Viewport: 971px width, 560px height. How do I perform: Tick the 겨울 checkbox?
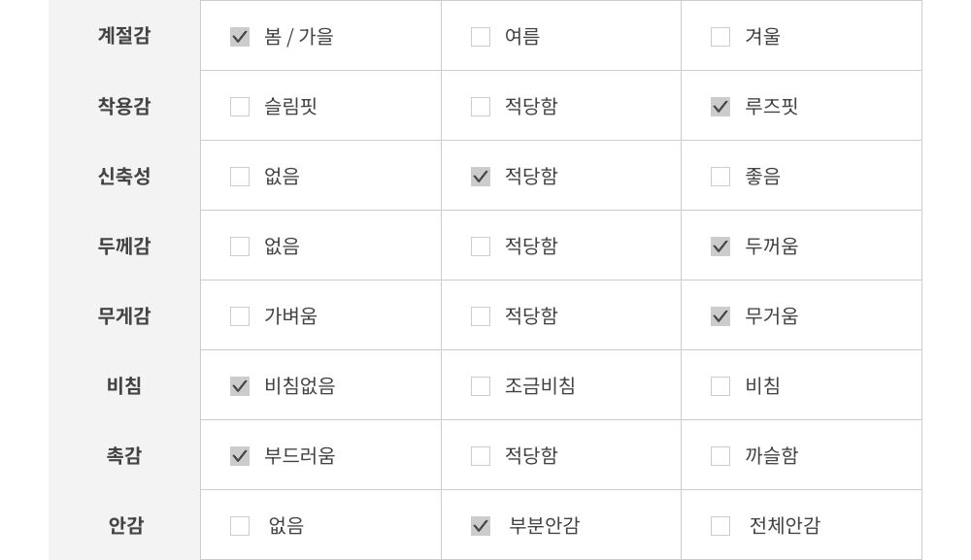coord(720,37)
